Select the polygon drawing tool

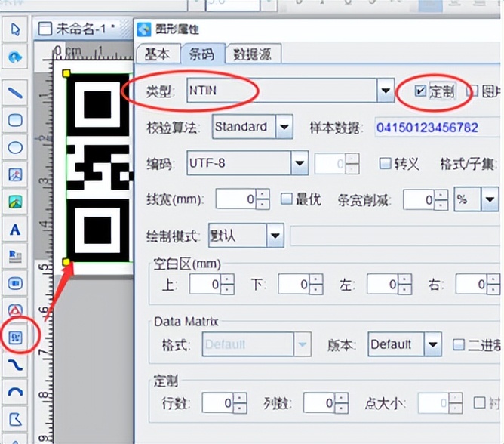[x=15, y=419]
